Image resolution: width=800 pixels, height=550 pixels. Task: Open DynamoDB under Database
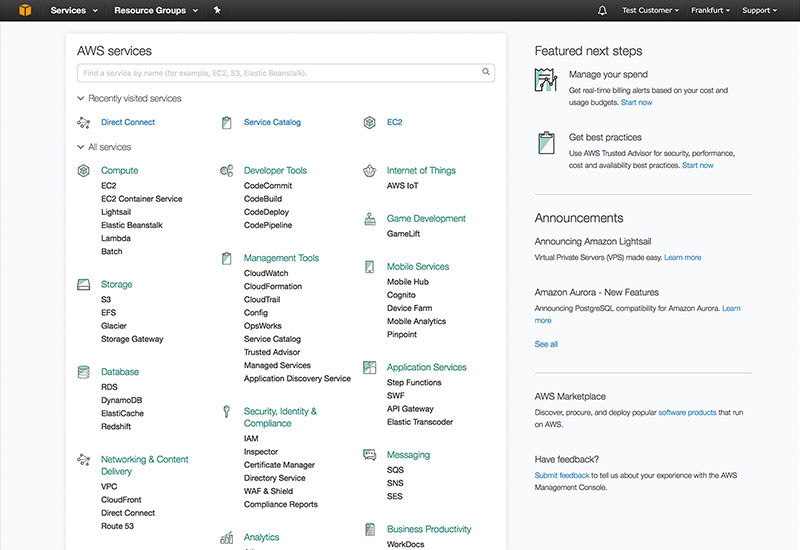point(121,401)
